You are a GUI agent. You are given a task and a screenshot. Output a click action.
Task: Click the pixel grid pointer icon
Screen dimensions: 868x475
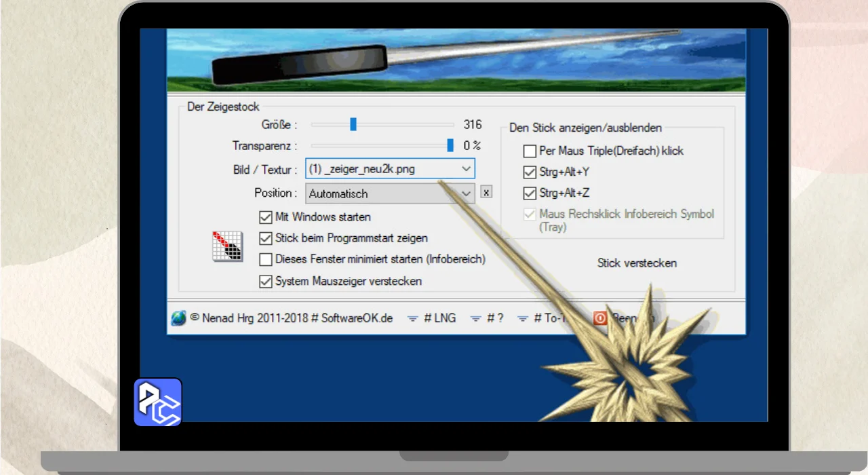point(227,246)
